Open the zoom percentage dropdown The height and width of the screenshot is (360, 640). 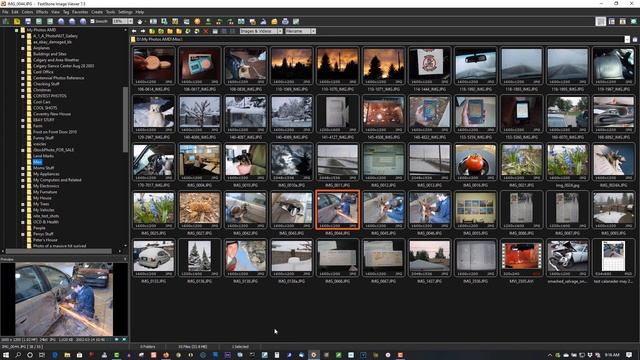click(130, 21)
